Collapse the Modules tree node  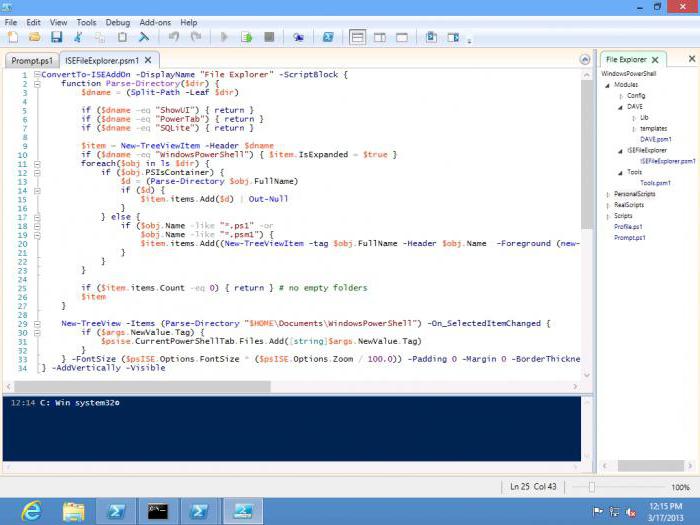tap(607, 85)
